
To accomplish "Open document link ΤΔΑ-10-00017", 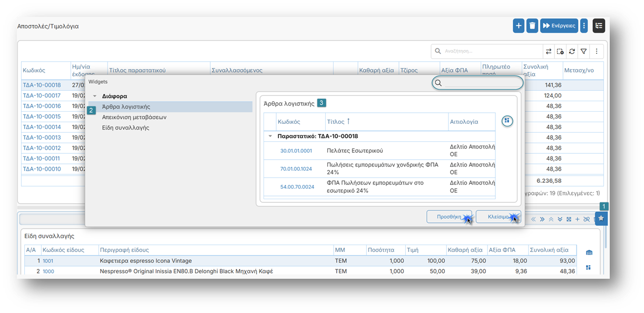I will (x=42, y=95).
